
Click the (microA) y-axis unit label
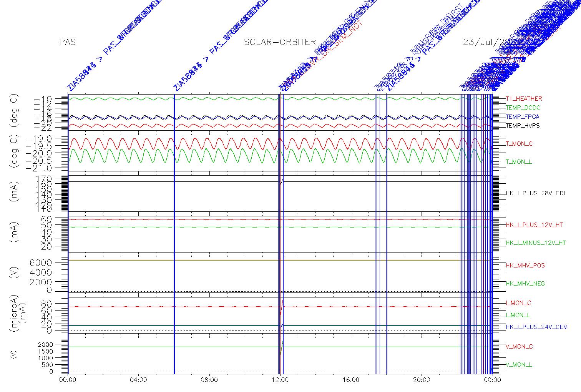[14, 313]
